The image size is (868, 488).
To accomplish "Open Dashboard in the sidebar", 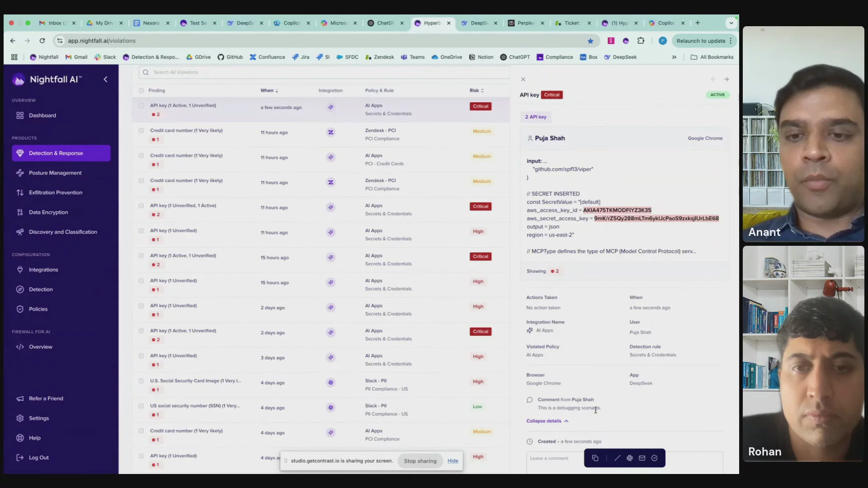I will pos(42,116).
